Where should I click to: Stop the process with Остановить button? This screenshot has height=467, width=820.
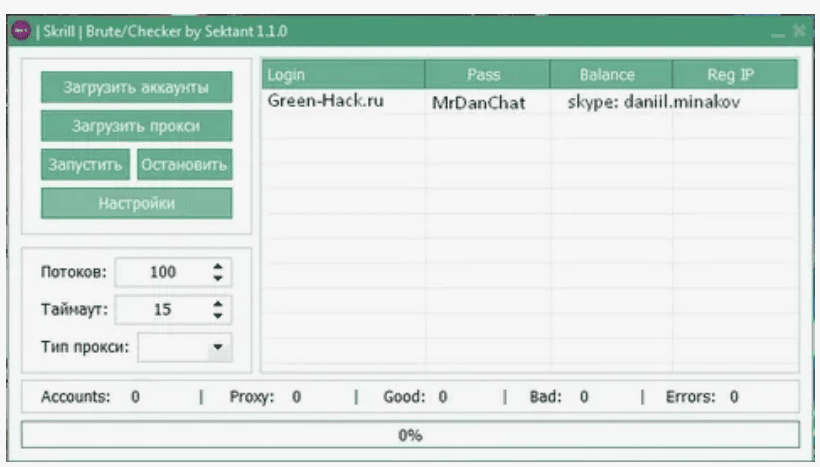[185, 164]
